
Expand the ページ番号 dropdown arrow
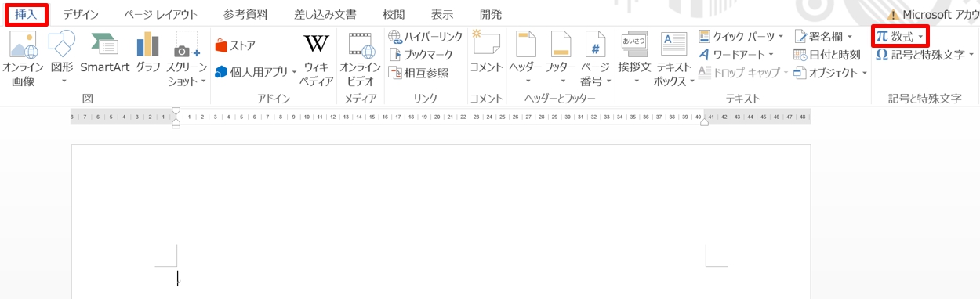coord(608,81)
